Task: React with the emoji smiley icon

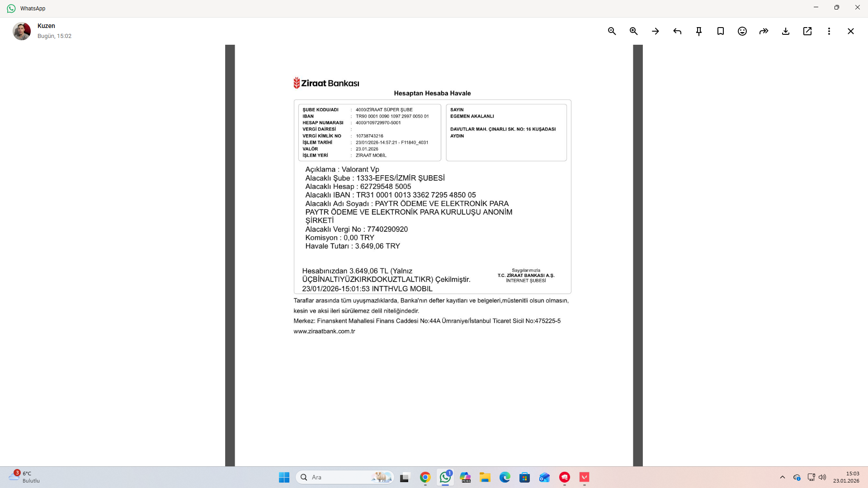Action: [x=742, y=31]
